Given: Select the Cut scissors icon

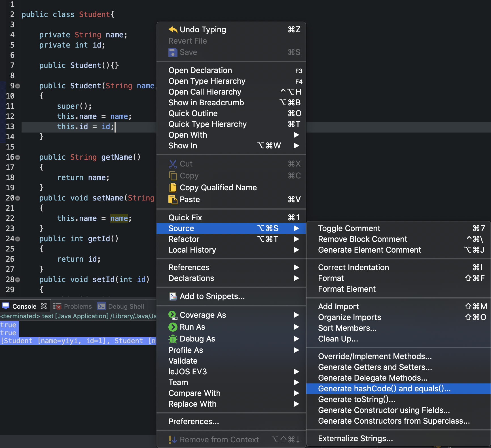Looking at the screenshot, I should tap(173, 164).
